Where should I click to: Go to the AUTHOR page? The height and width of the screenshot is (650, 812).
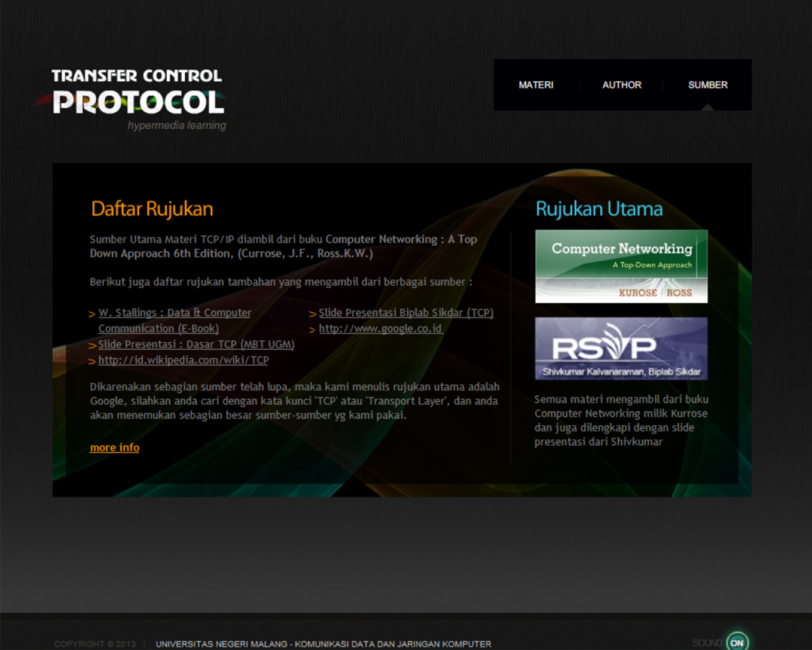(621, 85)
